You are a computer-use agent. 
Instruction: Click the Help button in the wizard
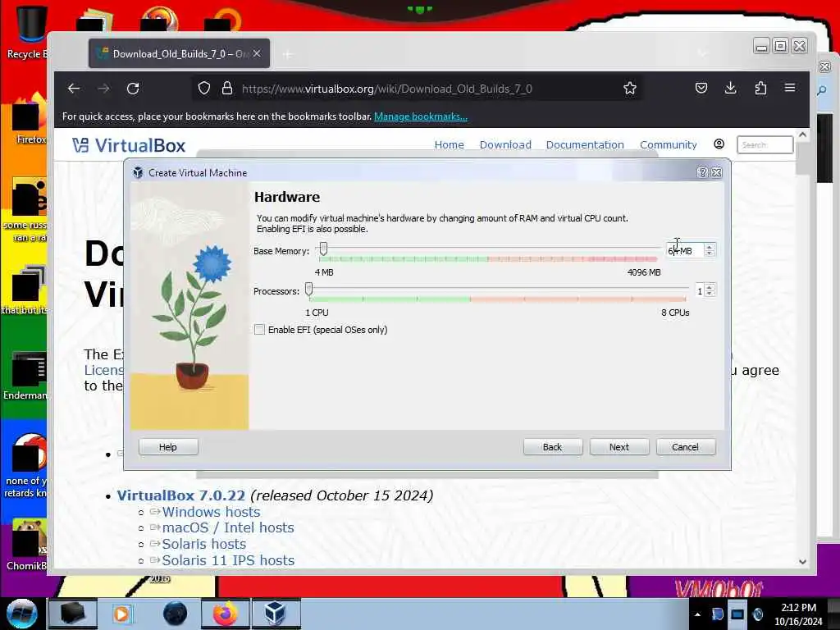[x=167, y=447]
